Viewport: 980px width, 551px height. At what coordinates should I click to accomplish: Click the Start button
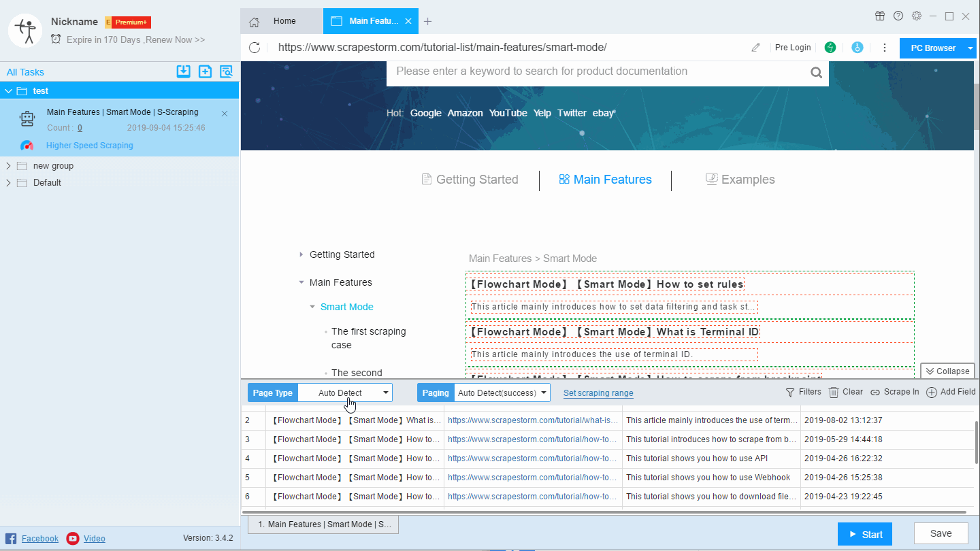pyautogui.click(x=864, y=534)
